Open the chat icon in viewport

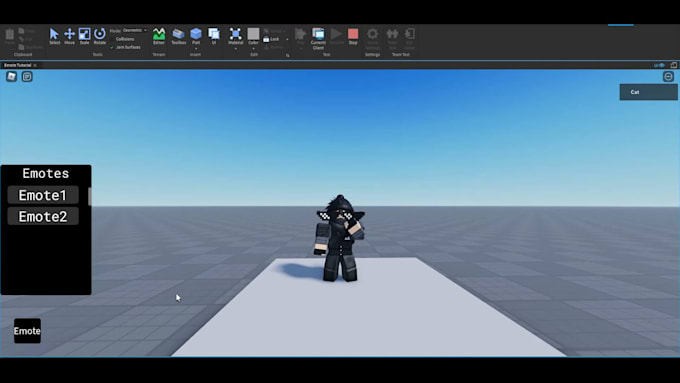pos(27,77)
